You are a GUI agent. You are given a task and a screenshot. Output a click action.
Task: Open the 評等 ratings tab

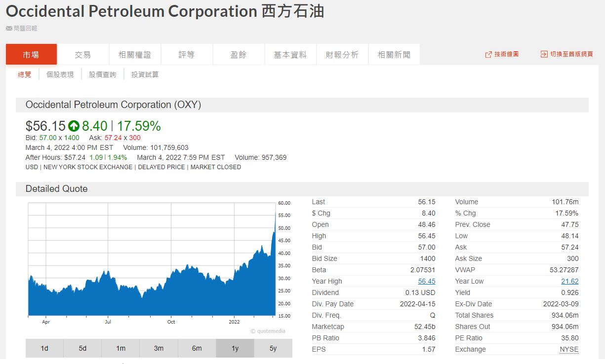187,55
